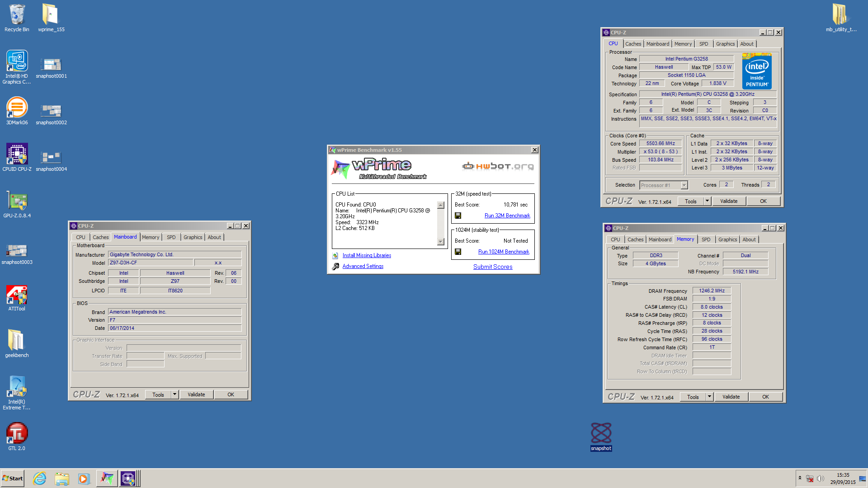Select the snaphsot0003 desktop file
868x488 pixels.
click(x=17, y=254)
